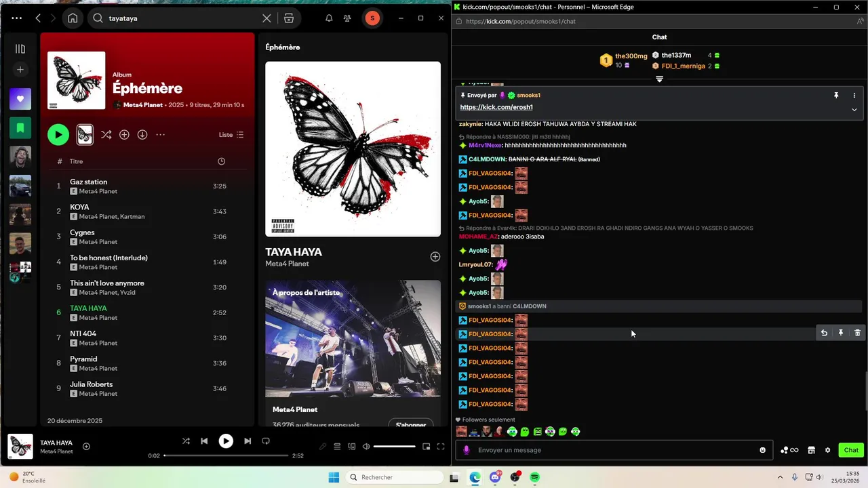Open emoji picker in Kick chat input
The image size is (868, 488).
pyautogui.click(x=763, y=450)
